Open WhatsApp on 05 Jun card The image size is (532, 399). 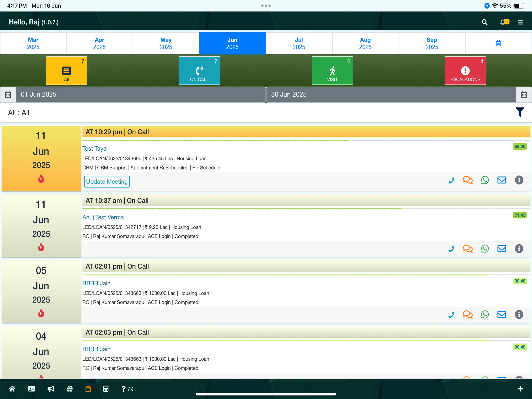click(485, 314)
